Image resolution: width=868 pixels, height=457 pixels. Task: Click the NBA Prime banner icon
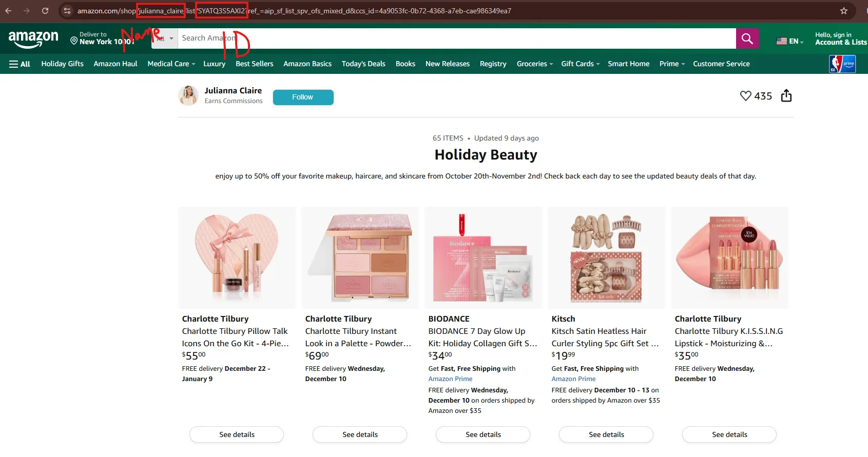(x=842, y=64)
